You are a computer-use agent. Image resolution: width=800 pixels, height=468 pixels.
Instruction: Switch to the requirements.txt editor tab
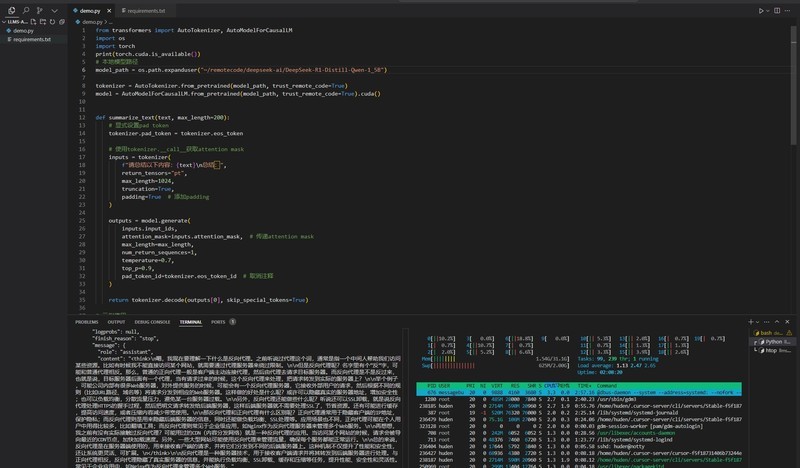click(x=146, y=10)
